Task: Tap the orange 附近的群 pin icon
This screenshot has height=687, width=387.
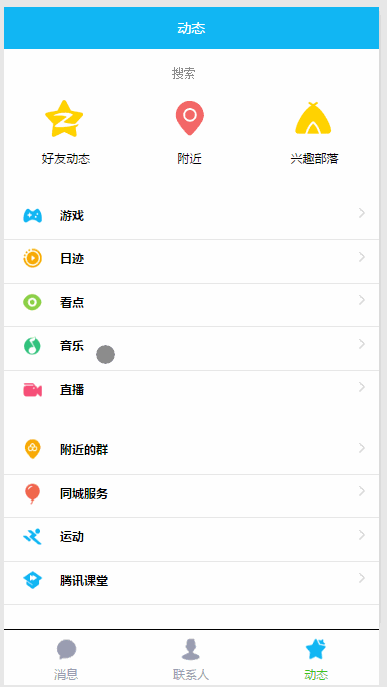Action: tap(32, 449)
